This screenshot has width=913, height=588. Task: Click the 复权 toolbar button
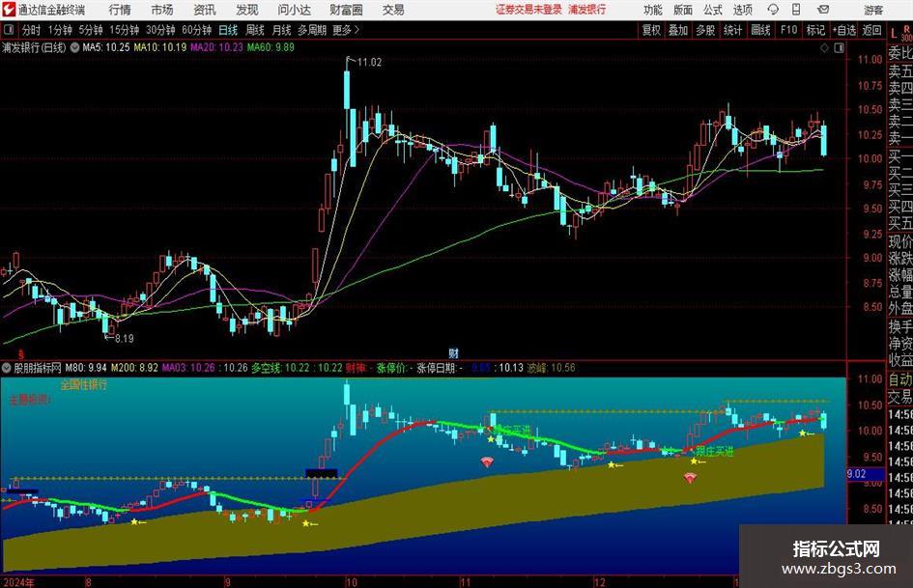(651, 30)
